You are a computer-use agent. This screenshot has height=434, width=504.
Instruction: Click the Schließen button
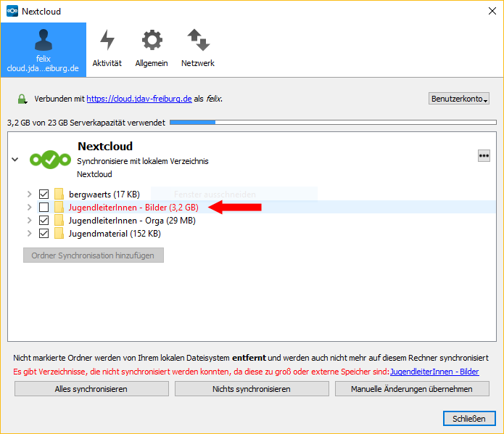pyautogui.click(x=469, y=418)
